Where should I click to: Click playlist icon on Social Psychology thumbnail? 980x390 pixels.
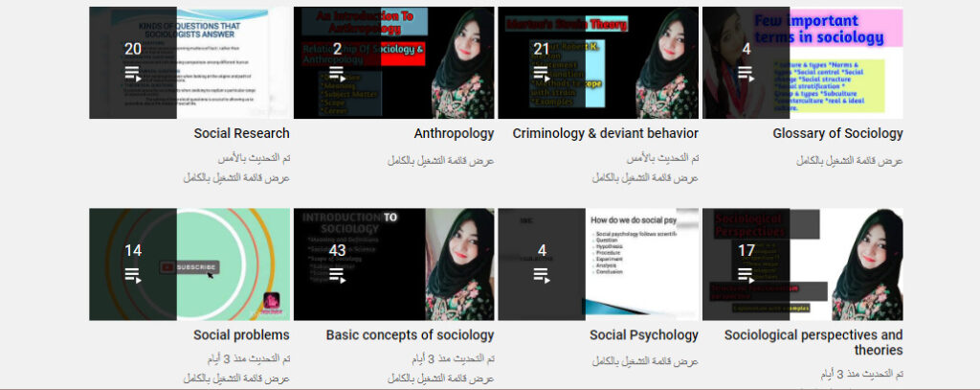(x=542, y=276)
